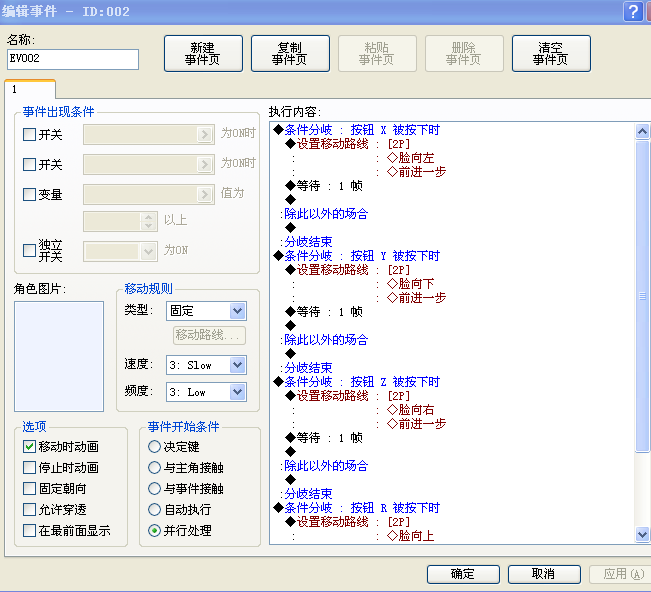Select the first 分歧结束 line
Image resolution: width=651 pixels, height=592 pixels.
[306, 242]
